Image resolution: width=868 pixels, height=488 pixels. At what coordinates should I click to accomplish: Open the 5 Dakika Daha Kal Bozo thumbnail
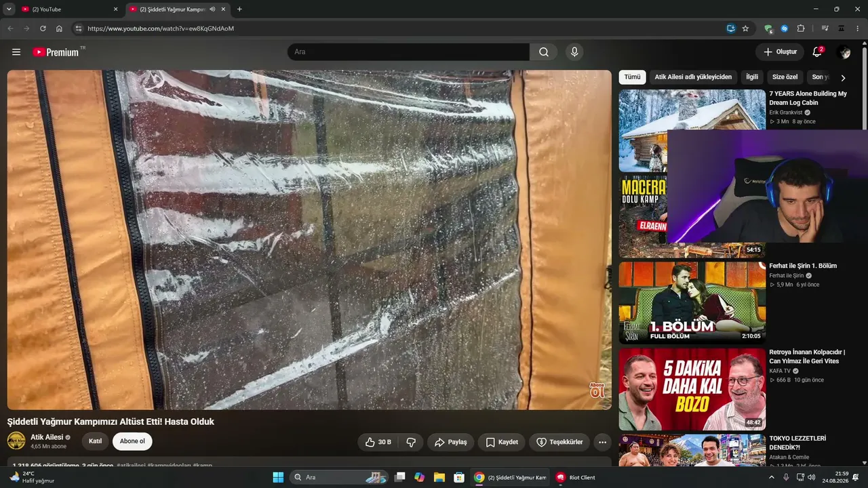tap(692, 390)
